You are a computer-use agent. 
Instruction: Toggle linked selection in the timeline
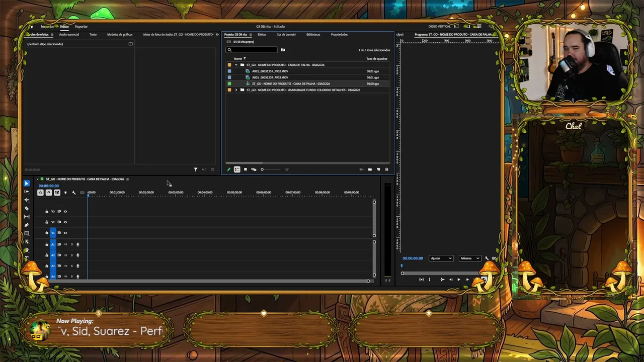[x=57, y=193]
